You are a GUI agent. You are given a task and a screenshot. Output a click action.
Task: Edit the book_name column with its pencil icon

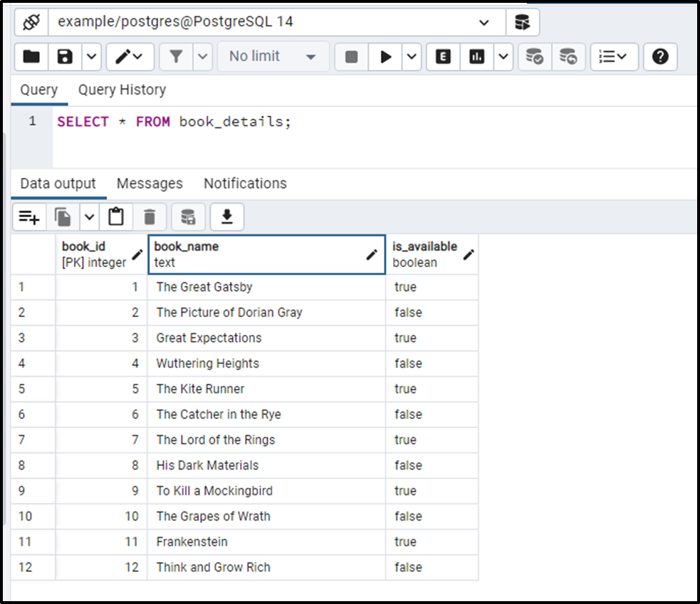pyautogui.click(x=371, y=254)
